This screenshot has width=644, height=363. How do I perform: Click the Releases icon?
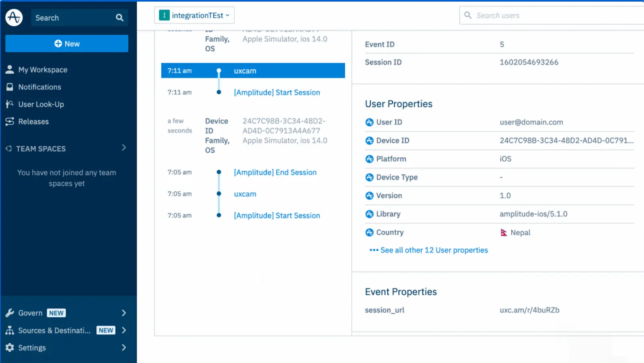tap(10, 121)
